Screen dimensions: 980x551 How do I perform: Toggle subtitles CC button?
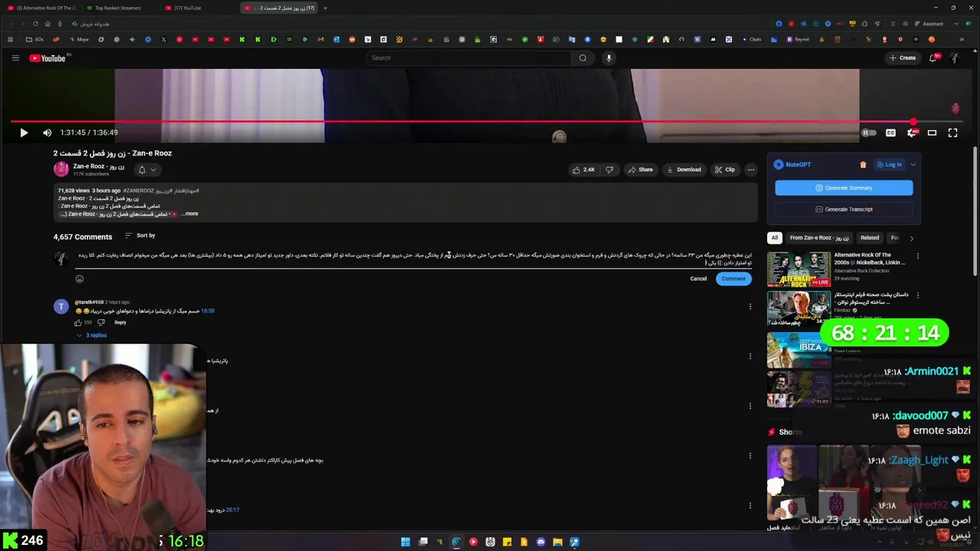pyautogui.click(x=890, y=132)
